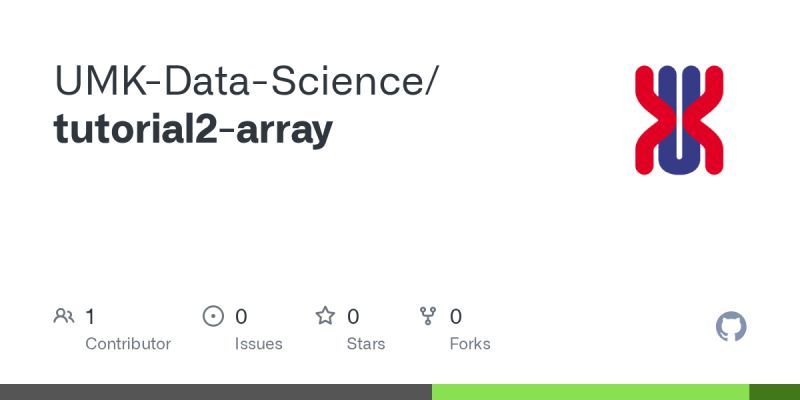
Task: Click the dark green language bar segment
Action: pyautogui.click(x=774, y=392)
